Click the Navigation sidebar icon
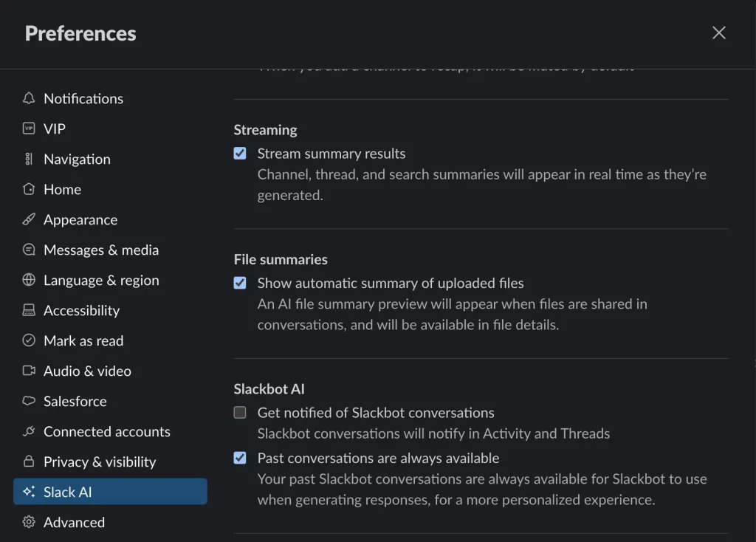Image resolution: width=756 pixels, height=542 pixels. 29,159
